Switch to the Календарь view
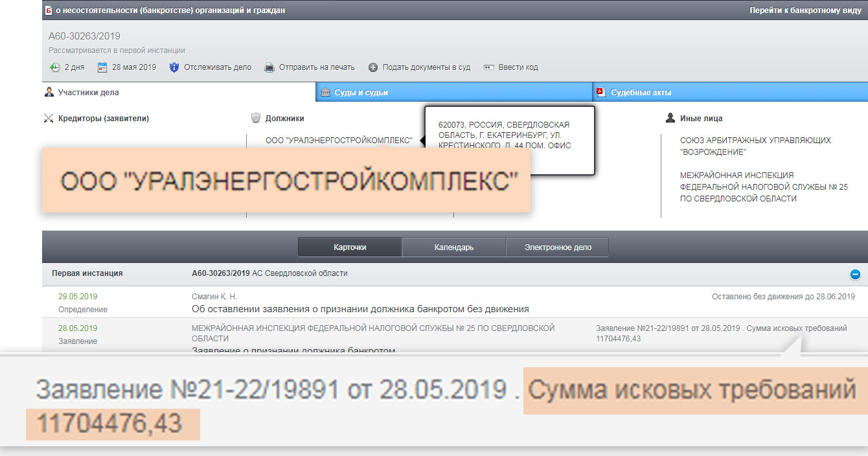Viewport: 868px width, 456px height. [453, 247]
